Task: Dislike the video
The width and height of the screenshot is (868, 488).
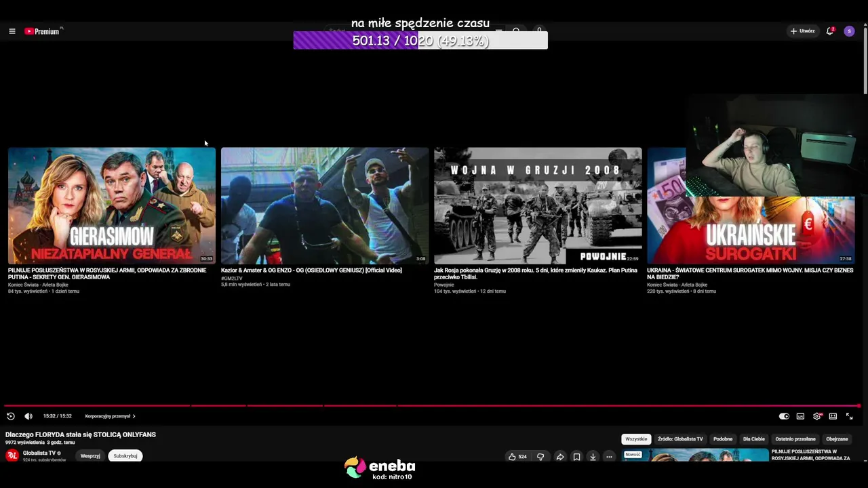Action: click(x=540, y=457)
